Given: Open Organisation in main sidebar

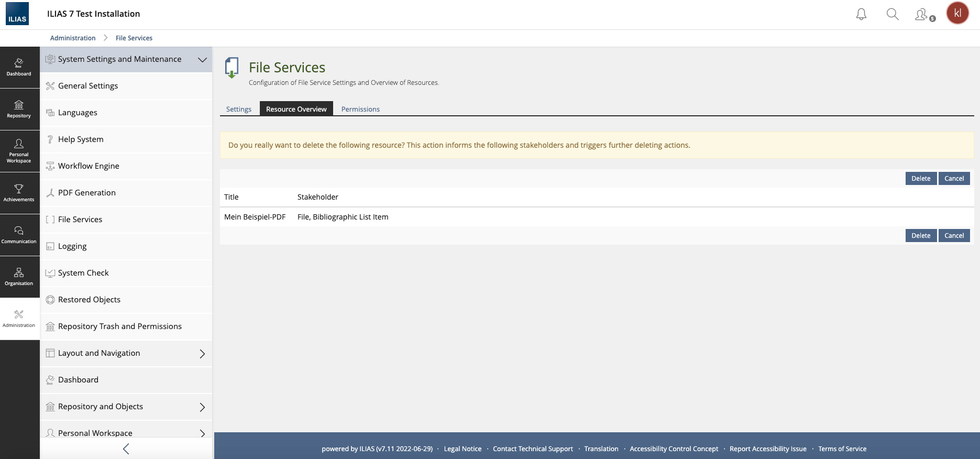Looking at the screenshot, I should (19, 277).
